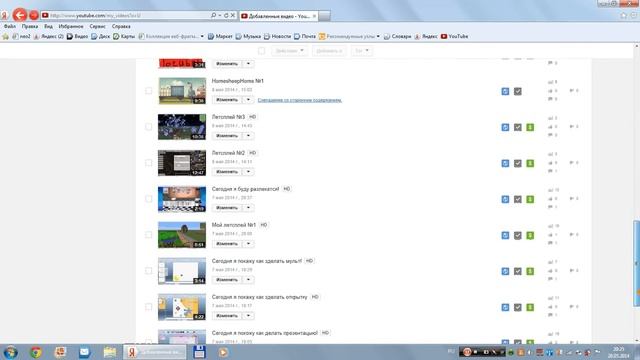Click green dollar icon for Сегодня я буду развлекатся!
640x360 pixels.
[x=530, y=199]
